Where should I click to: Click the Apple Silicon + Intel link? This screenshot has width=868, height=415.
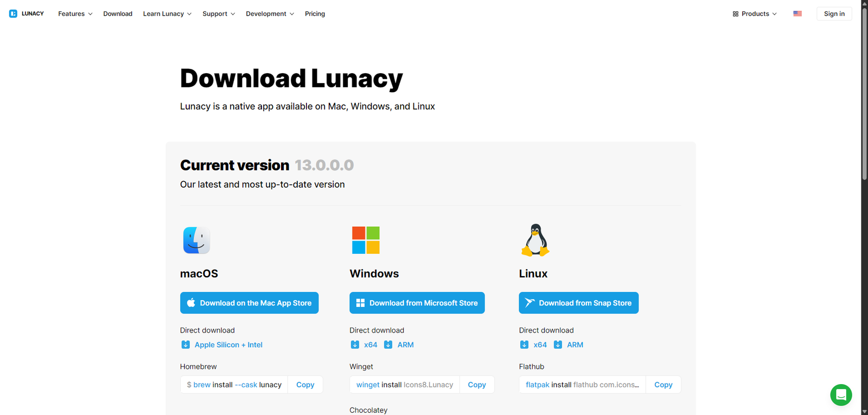[x=228, y=345]
